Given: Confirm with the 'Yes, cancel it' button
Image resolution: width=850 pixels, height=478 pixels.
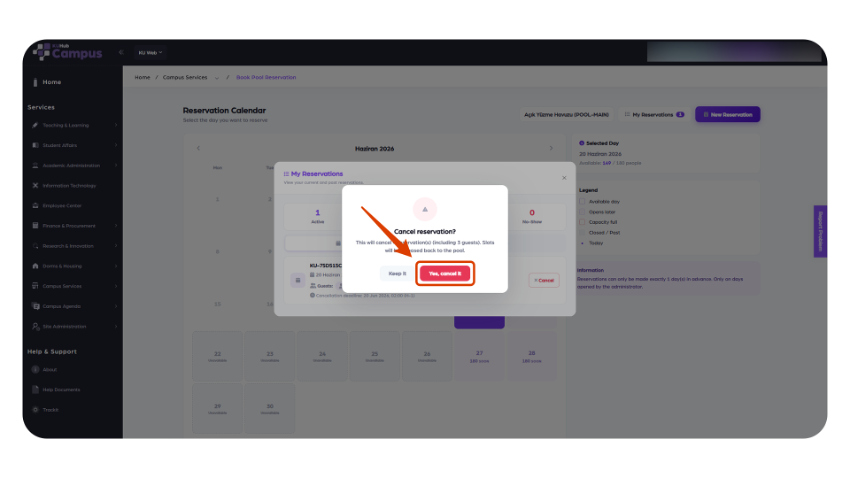Looking at the screenshot, I should click(x=445, y=273).
